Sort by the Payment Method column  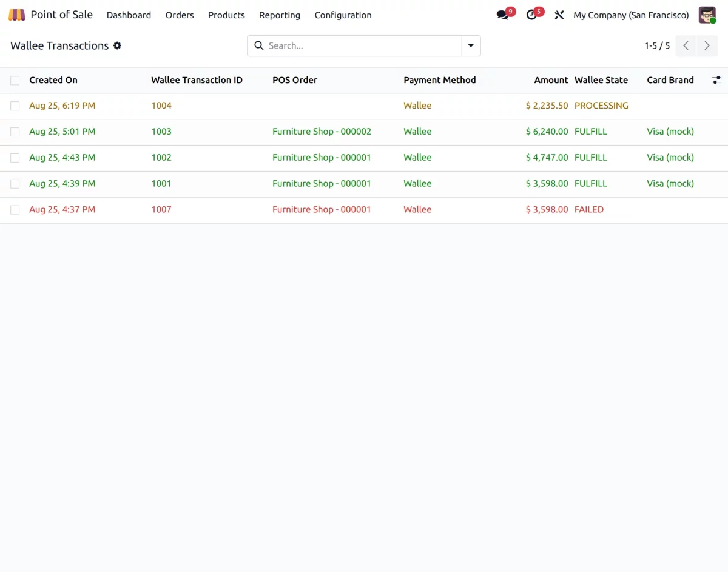[x=440, y=80]
